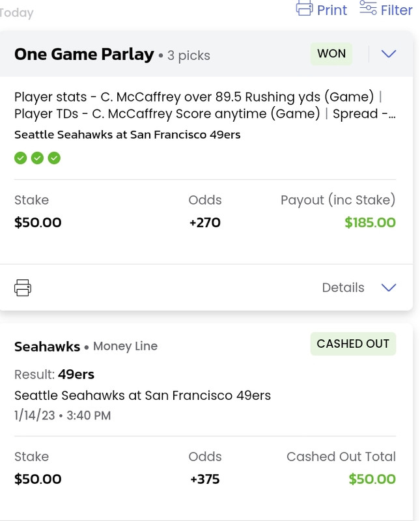Click third green checkmark pick indicator
Viewport: 420px width, 521px height.
54,158
